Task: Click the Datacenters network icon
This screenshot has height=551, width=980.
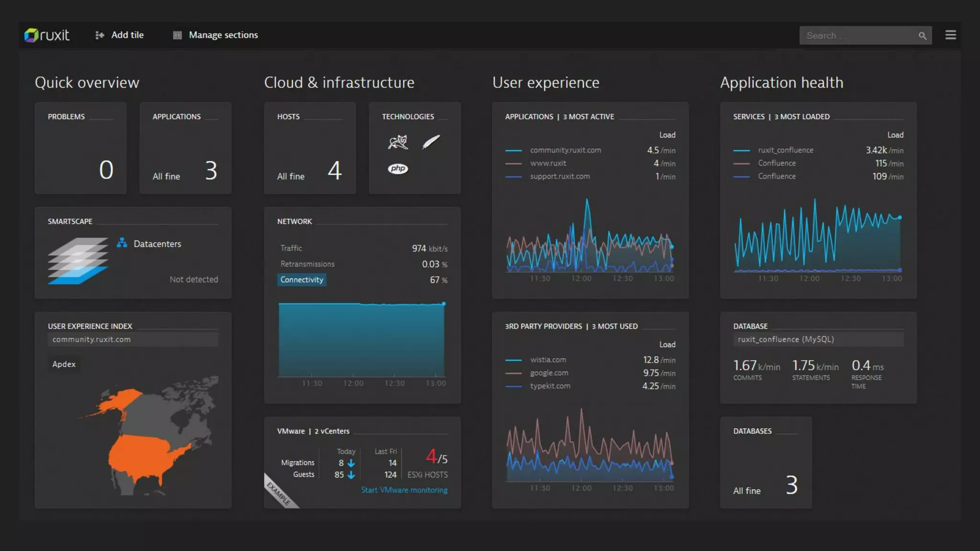Action: [x=122, y=243]
